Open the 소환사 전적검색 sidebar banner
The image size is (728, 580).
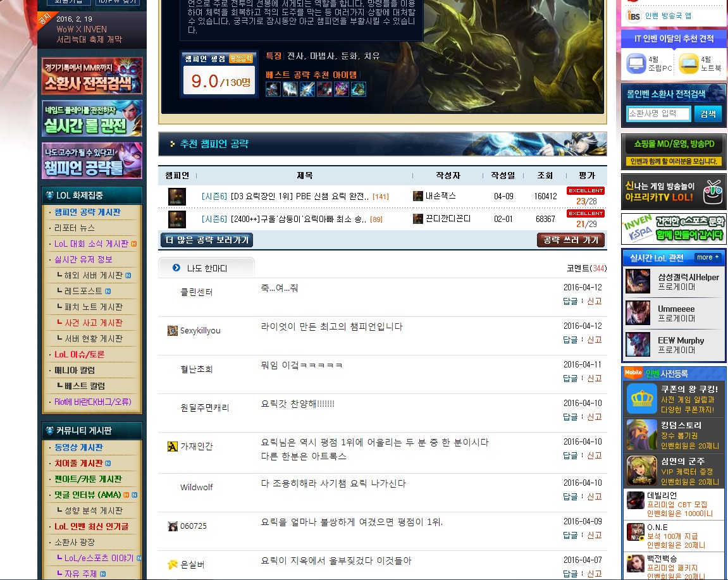[92, 76]
